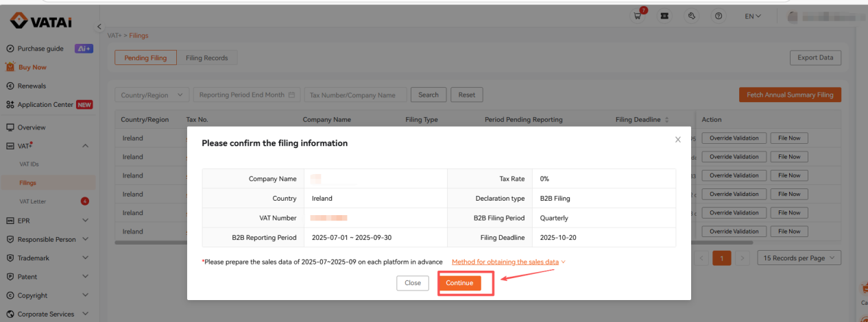
Task: Click the Trademark icon in sidebar
Action: [x=10, y=258]
